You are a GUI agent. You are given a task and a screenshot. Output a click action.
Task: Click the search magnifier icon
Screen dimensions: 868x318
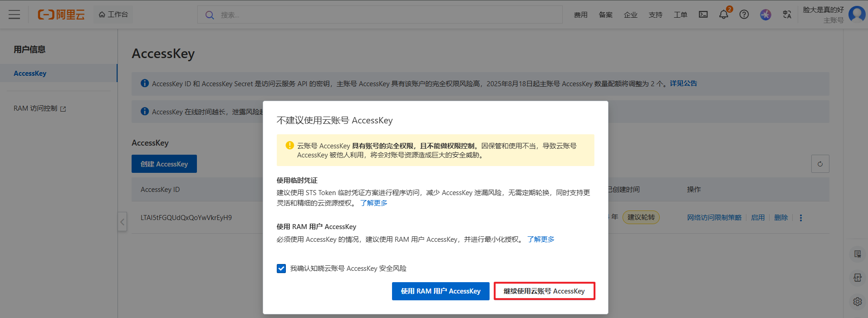click(210, 15)
